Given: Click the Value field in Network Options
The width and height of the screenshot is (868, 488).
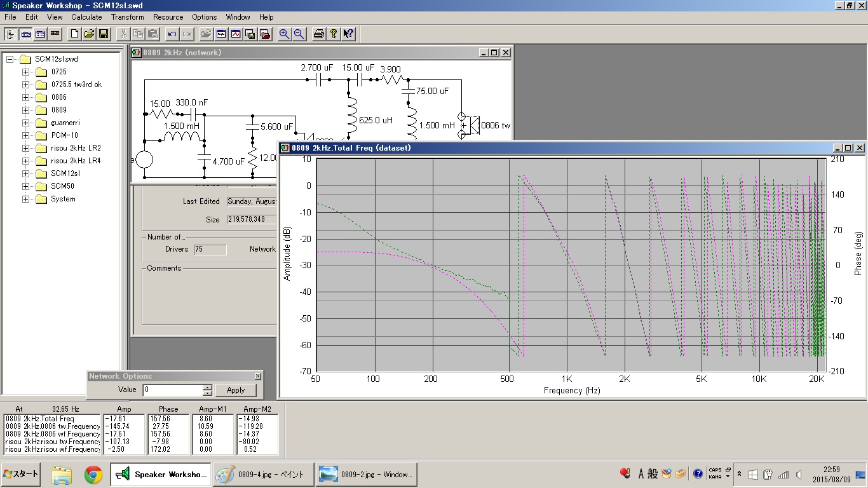Looking at the screenshot, I should [172, 390].
